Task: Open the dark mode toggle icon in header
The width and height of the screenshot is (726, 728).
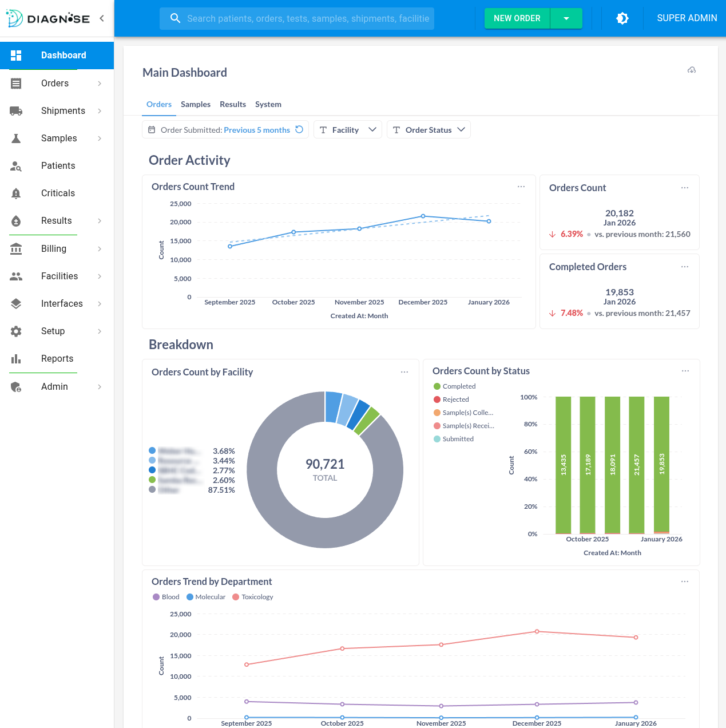Action: coord(622,18)
